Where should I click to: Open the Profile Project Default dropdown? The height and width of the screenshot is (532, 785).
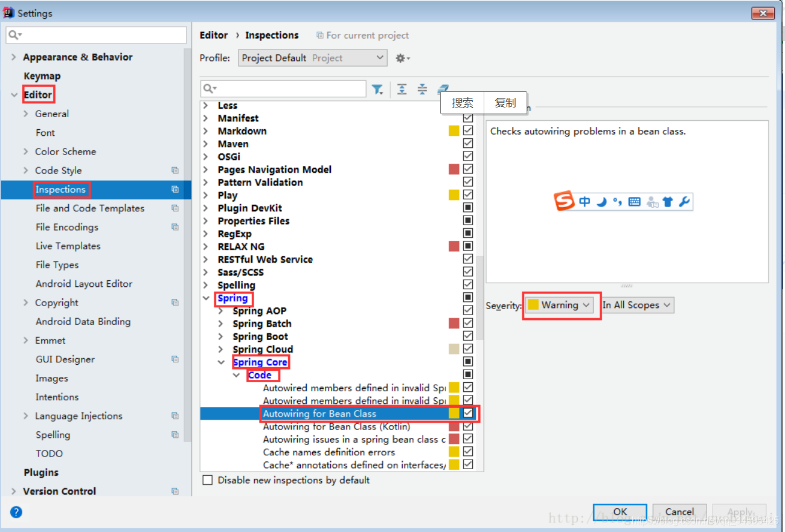[313, 58]
